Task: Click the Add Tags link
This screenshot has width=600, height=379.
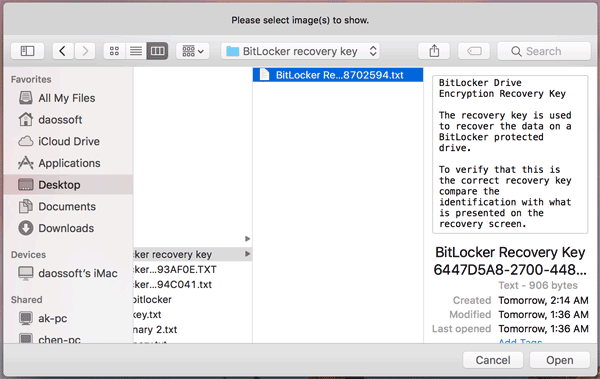Action: pyautogui.click(x=520, y=341)
